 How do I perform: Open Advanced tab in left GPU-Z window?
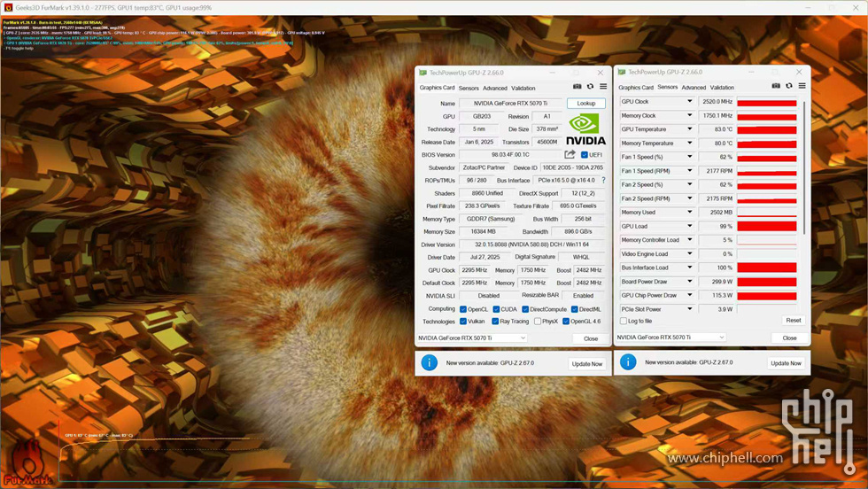[x=495, y=88]
